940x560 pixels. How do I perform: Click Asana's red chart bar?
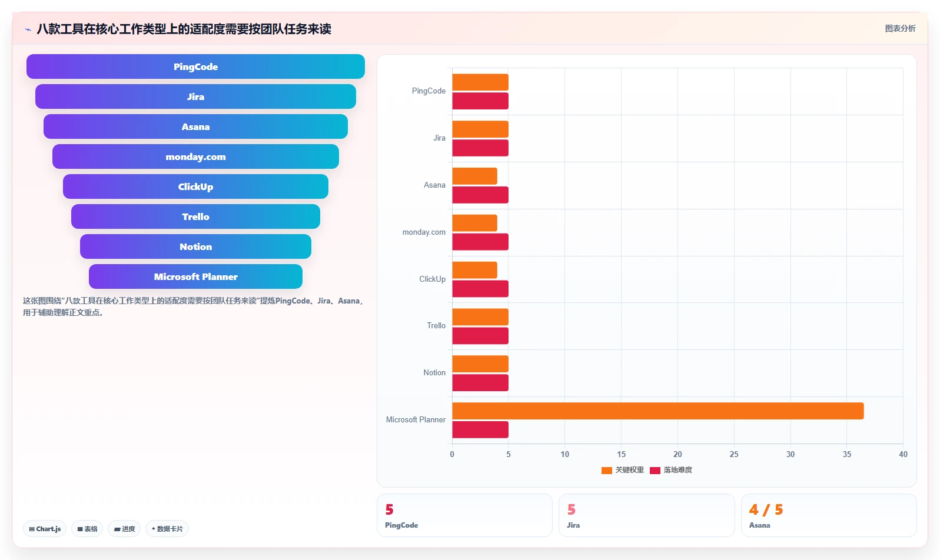pyautogui.click(x=480, y=195)
